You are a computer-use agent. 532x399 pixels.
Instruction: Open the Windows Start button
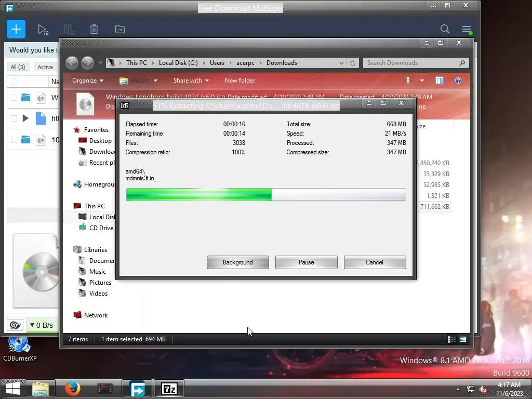coord(13,389)
